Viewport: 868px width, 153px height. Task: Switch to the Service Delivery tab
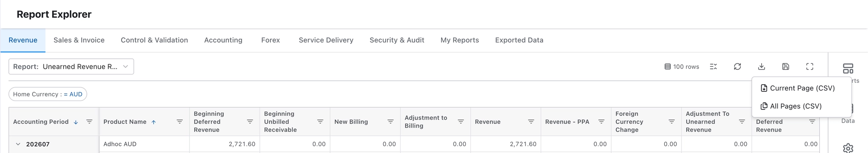click(x=326, y=40)
